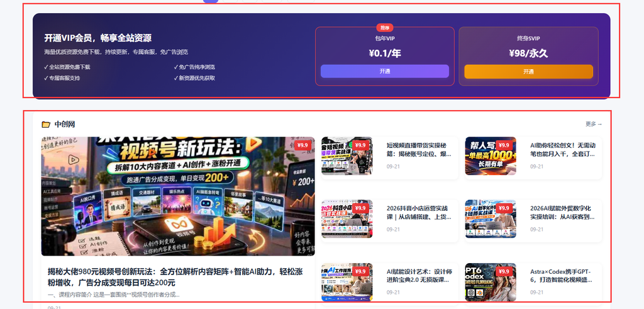Select the 包年VIP plan label
Image resolution: width=644 pixels, height=309 pixels.
pyautogui.click(x=385, y=38)
